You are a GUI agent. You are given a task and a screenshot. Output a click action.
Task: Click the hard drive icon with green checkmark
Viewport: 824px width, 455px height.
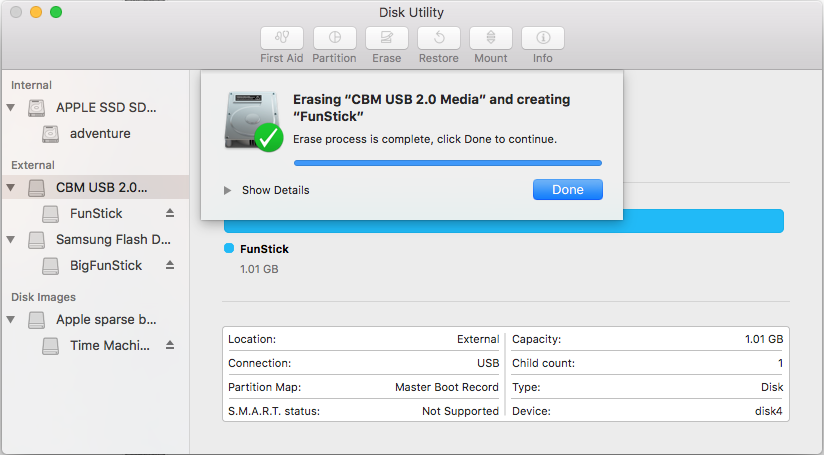pyautogui.click(x=254, y=121)
